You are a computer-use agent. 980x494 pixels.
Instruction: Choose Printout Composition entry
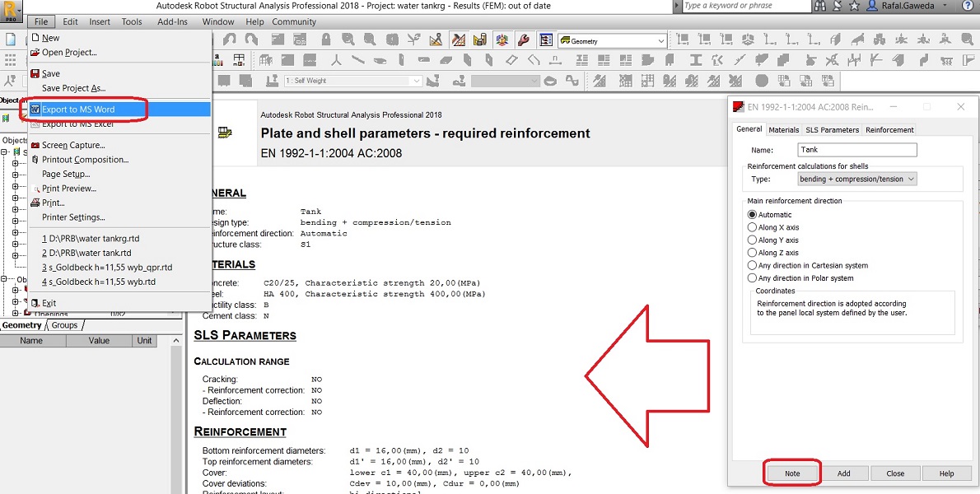pyautogui.click(x=119, y=159)
